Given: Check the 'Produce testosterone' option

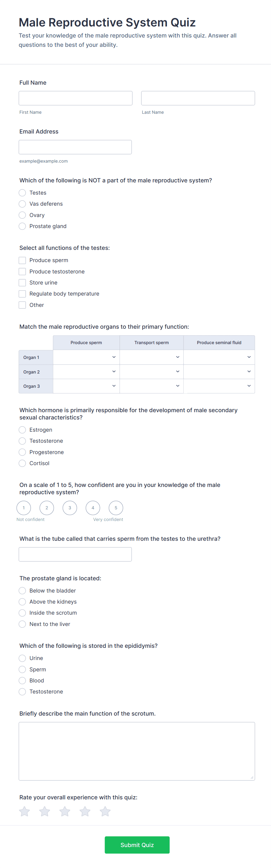Looking at the screenshot, I should (22, 271).
